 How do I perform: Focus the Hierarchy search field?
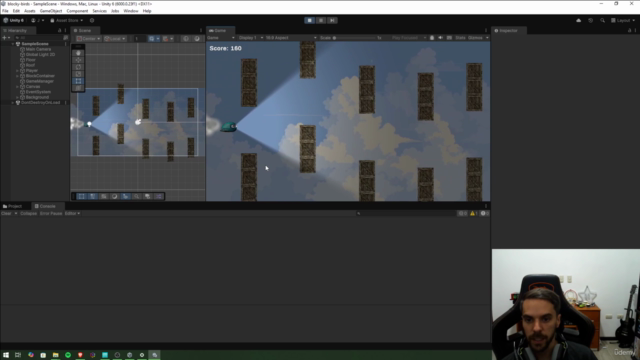pos(39,38)
